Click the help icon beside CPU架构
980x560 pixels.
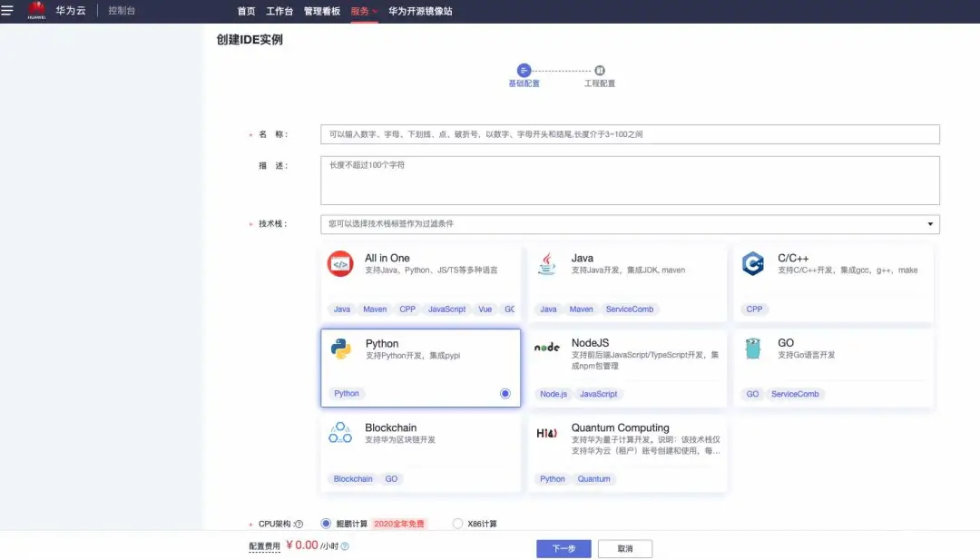point(299,524)
